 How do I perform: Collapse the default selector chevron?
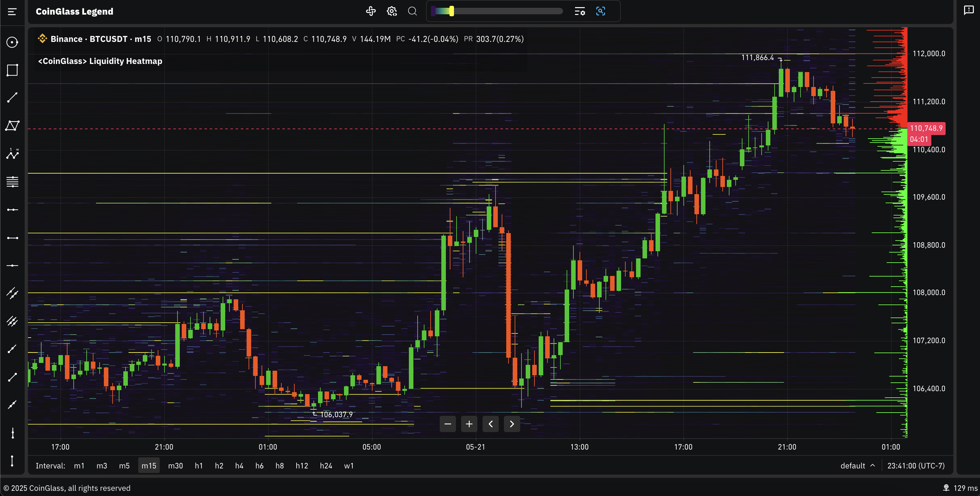click(x=873, y=465)
